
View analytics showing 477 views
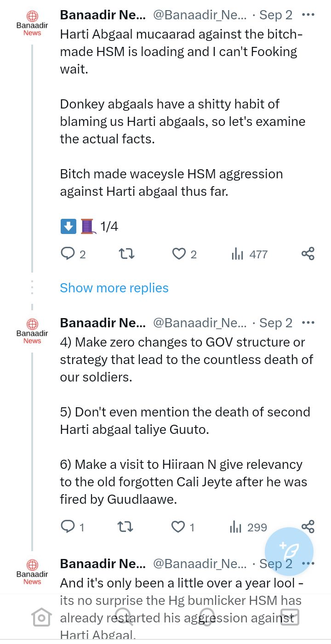(249, 254)
